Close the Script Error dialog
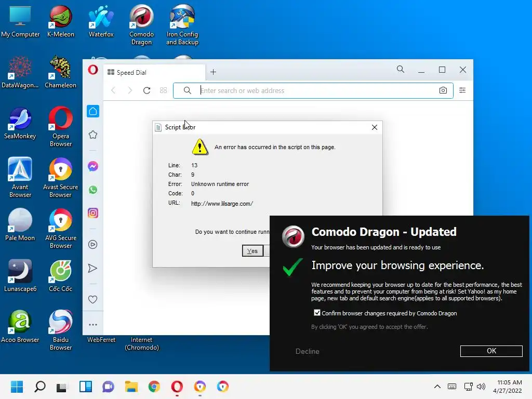Screen dimensions: 532x399 coord(375,127)
